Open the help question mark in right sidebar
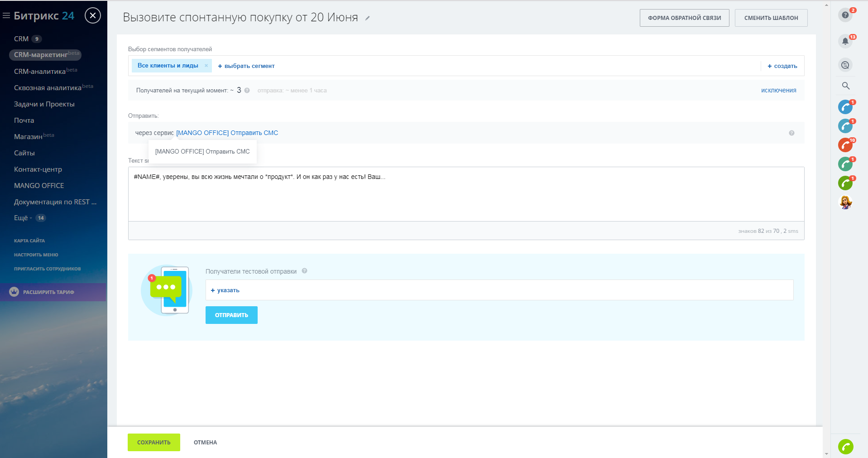Image resolution: width=868 pixels, height=458 pixels. point(845,15)
